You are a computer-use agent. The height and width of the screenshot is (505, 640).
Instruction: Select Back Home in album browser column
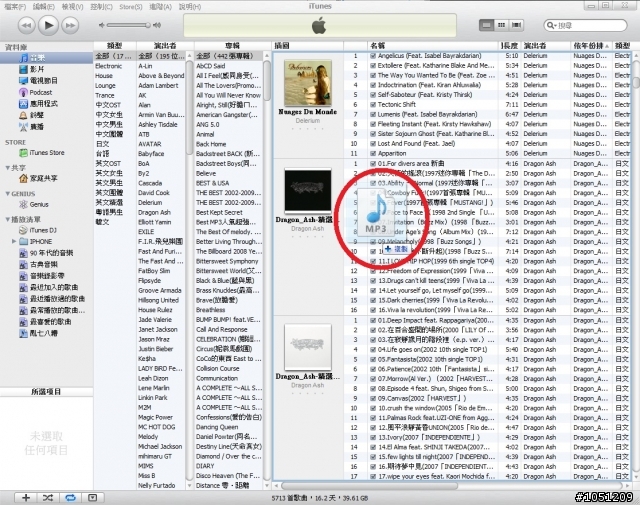[229, 144]
